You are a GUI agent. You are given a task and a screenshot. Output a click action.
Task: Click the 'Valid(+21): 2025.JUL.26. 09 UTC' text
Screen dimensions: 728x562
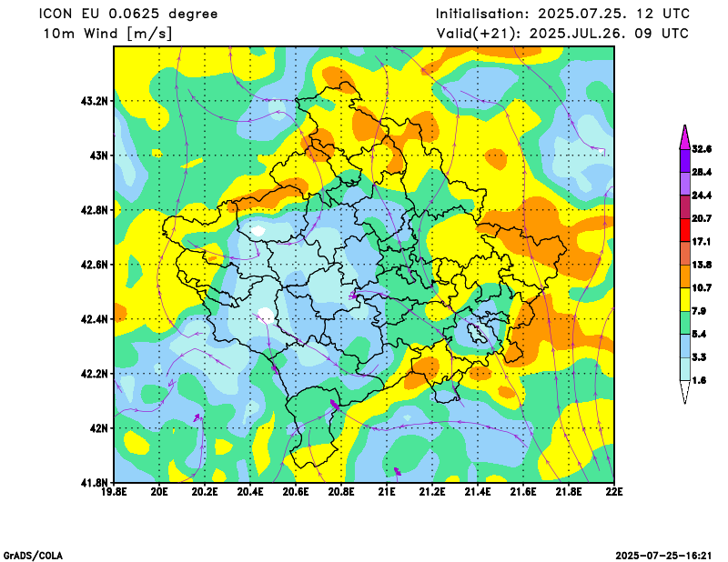[562, 34]
